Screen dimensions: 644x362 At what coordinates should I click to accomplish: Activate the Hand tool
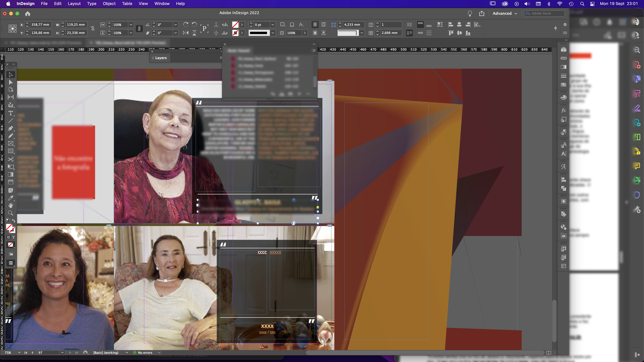pos(11,205)
